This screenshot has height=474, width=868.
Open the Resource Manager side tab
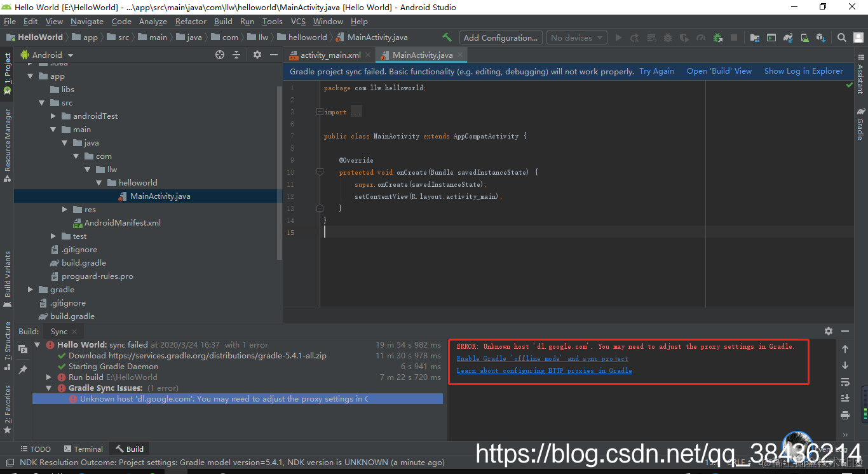(7, 145)
